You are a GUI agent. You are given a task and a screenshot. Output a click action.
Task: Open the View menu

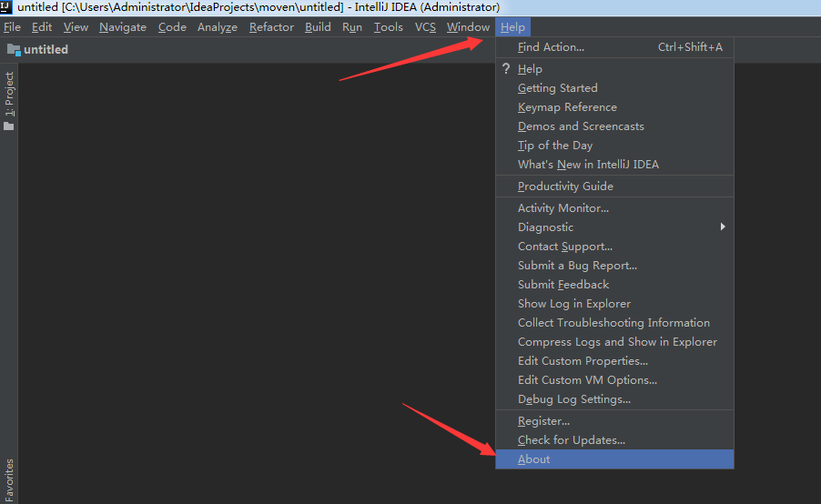pyautogui.click(x=76, y=27)
